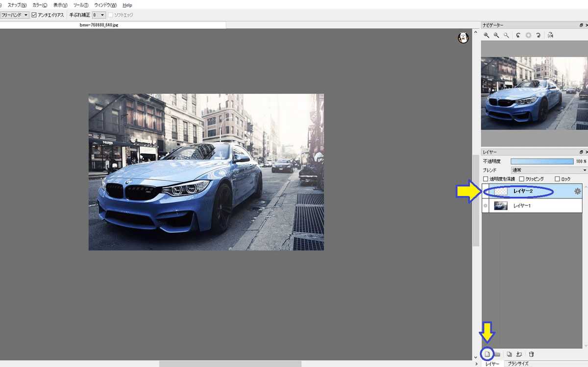Click the canvas scroll-right arrow

477,364
